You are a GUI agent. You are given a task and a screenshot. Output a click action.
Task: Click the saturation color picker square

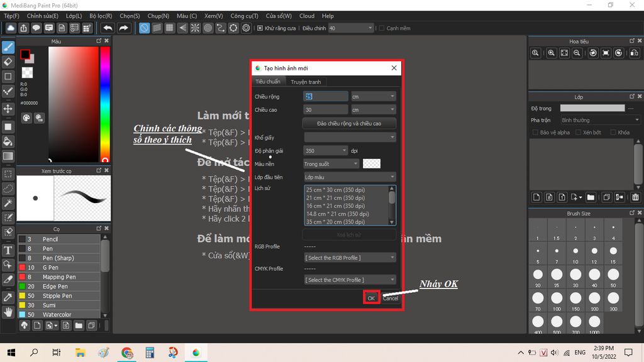coord(74,104)
